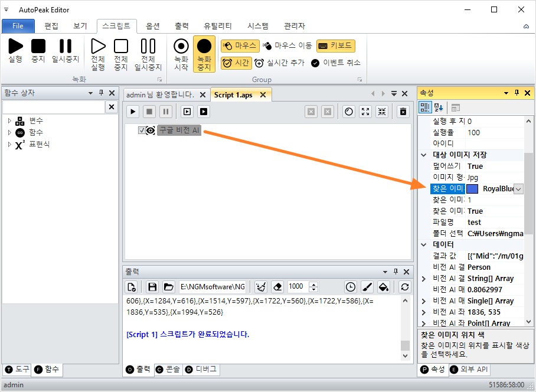
Task: Click the brush text color icon
Action: [367, 287]
